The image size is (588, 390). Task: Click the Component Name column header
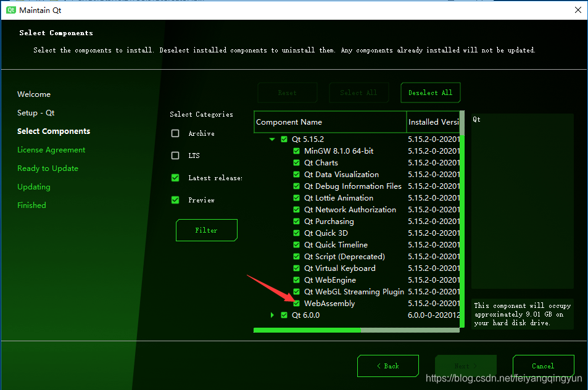[329, 122]
